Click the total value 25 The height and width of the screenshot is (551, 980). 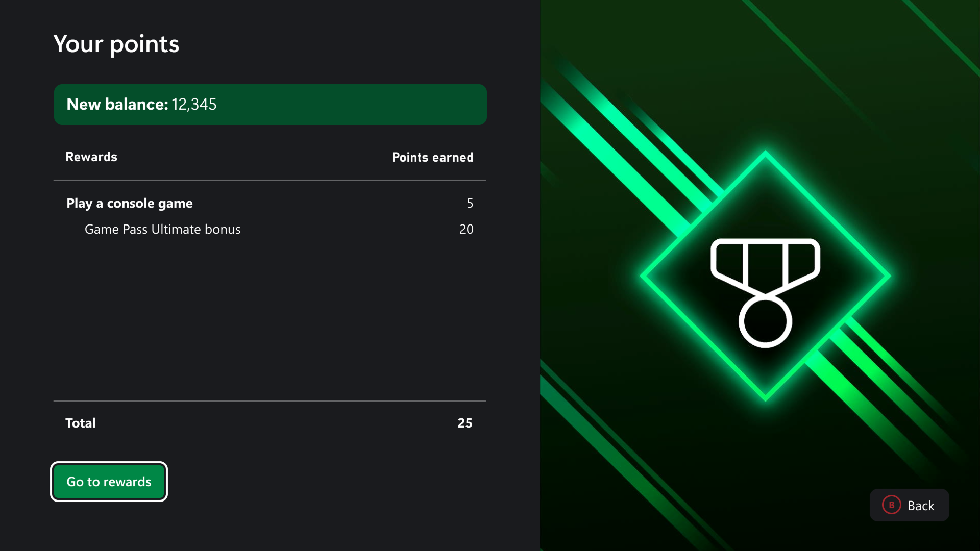pyautogui.click(x=464, y=423)
